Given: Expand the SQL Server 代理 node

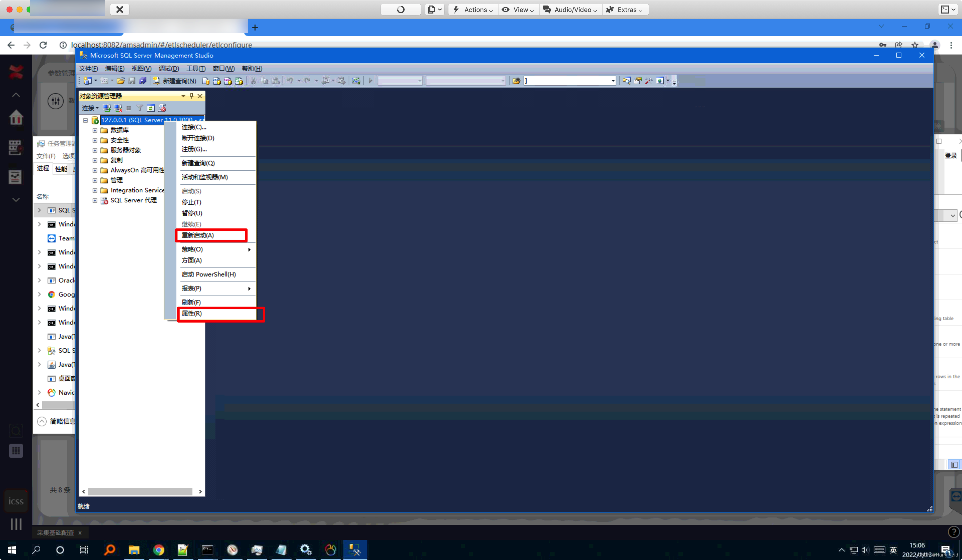Looking at the screenshot, I should pos(95,200).
